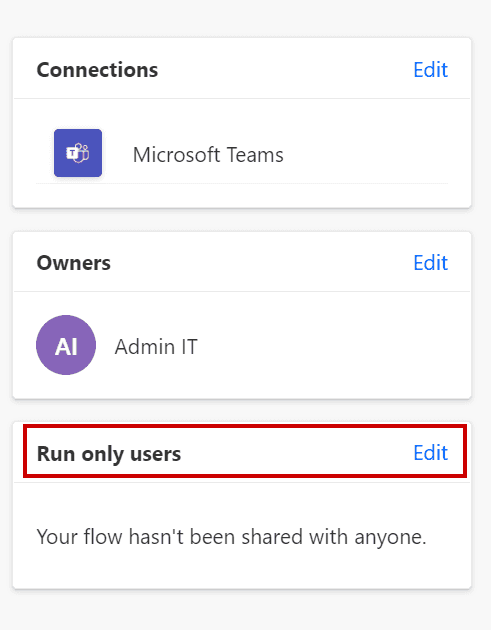Click the Microsoft Teams connection icon
This screenshot has height=630, width=491.
tap(78, 153)
